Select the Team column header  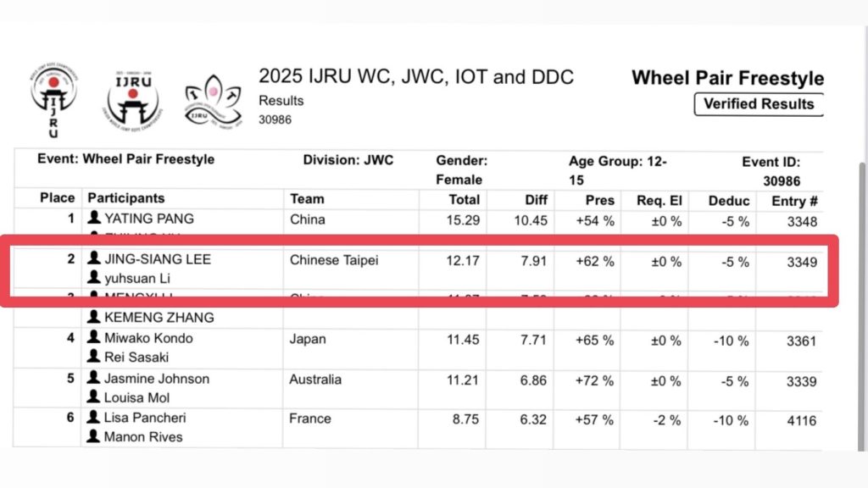(x=307, y=199)
